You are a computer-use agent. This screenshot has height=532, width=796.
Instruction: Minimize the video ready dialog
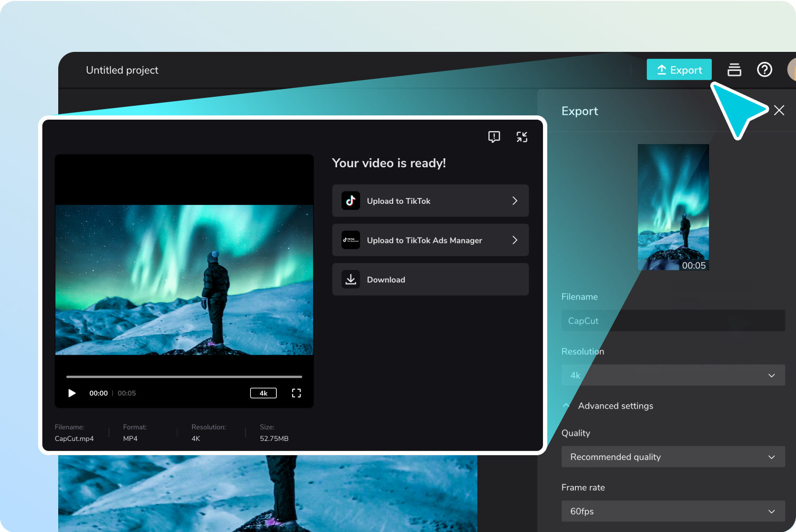[522, 137]
